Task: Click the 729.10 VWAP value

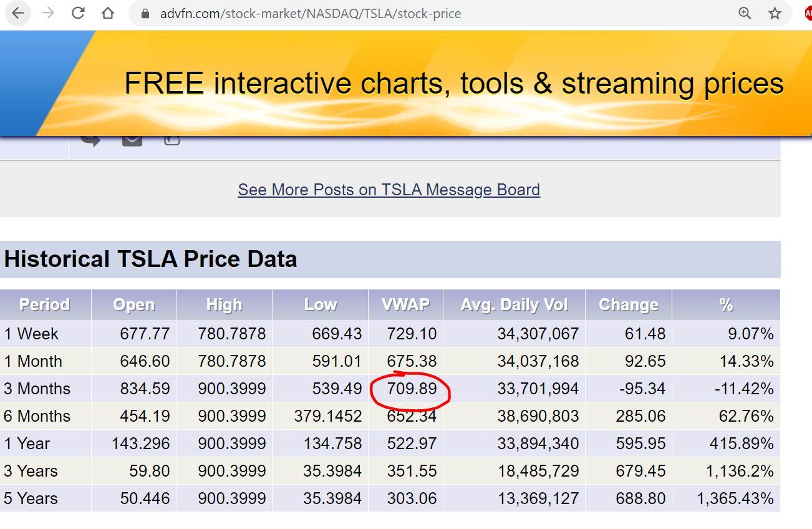Action: tap(412, 334)
